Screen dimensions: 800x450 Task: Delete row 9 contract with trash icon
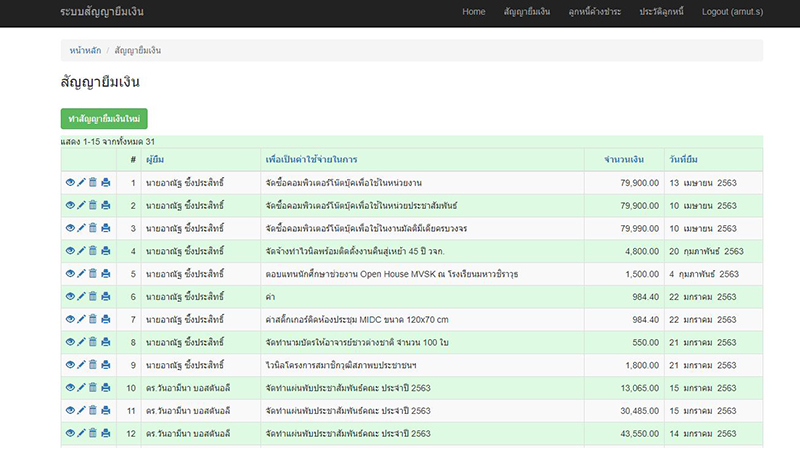pos(92,364)
